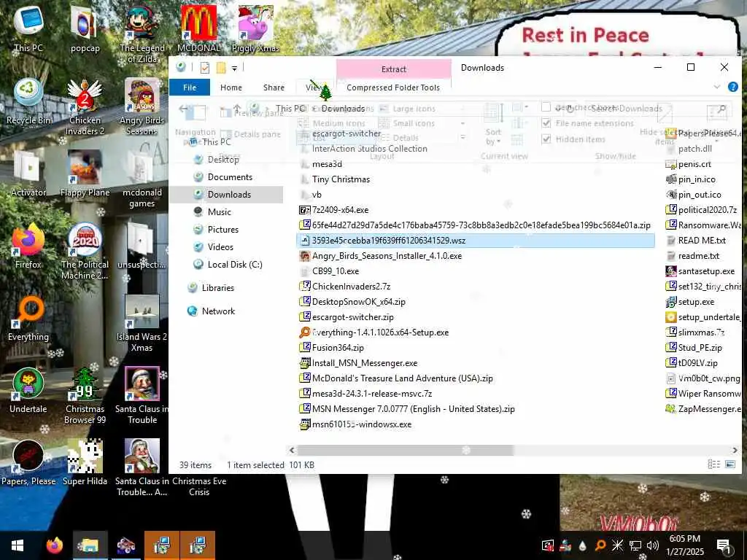Launch Undertale desktop shortcut
The width and height of the screenshot is (747, 560).
(28, 391)
